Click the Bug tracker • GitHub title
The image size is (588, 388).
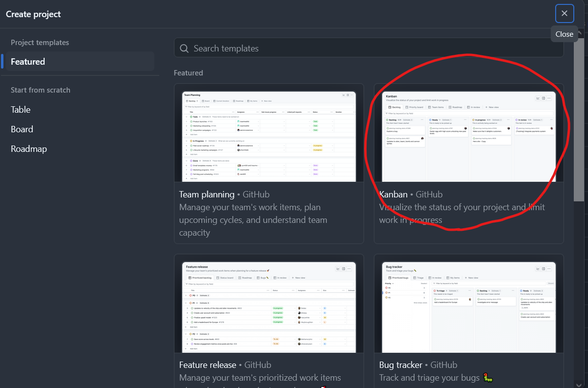418,365
